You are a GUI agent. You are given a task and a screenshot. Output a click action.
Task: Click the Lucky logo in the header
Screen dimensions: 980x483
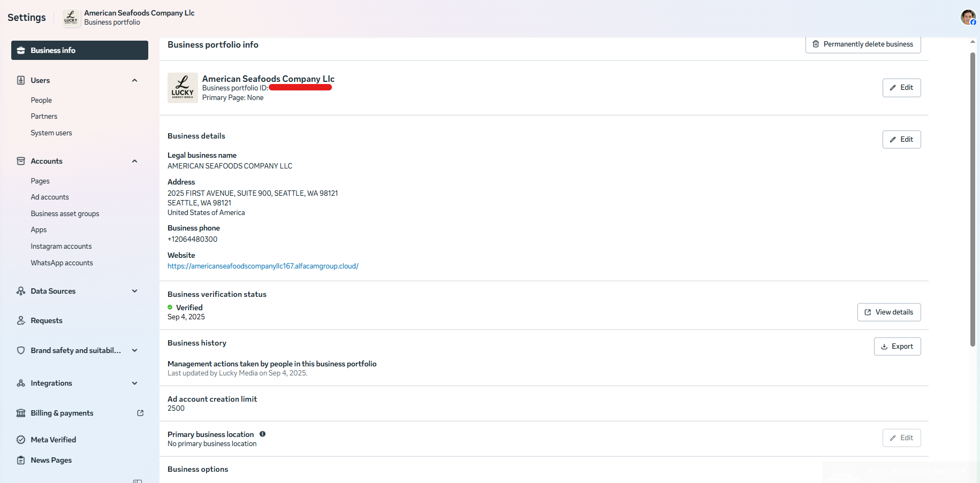pyautogui.click(x=71, y=18)
